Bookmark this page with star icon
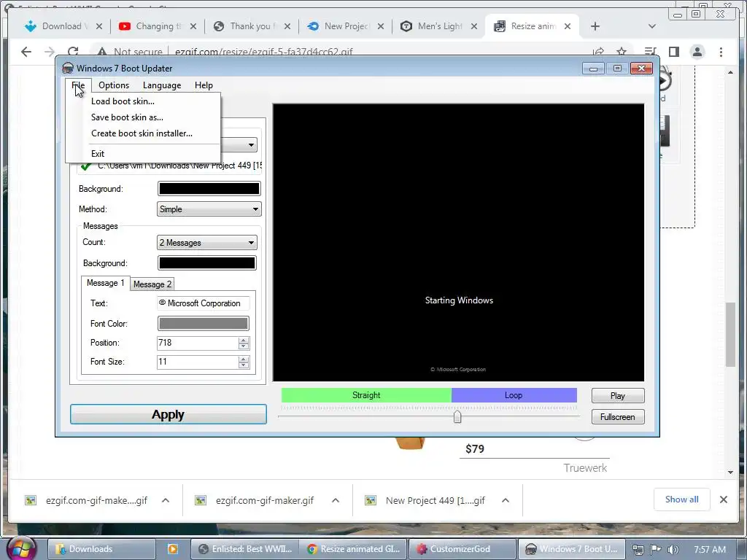This screenshot has width=747, height=560. pos(622,52)
